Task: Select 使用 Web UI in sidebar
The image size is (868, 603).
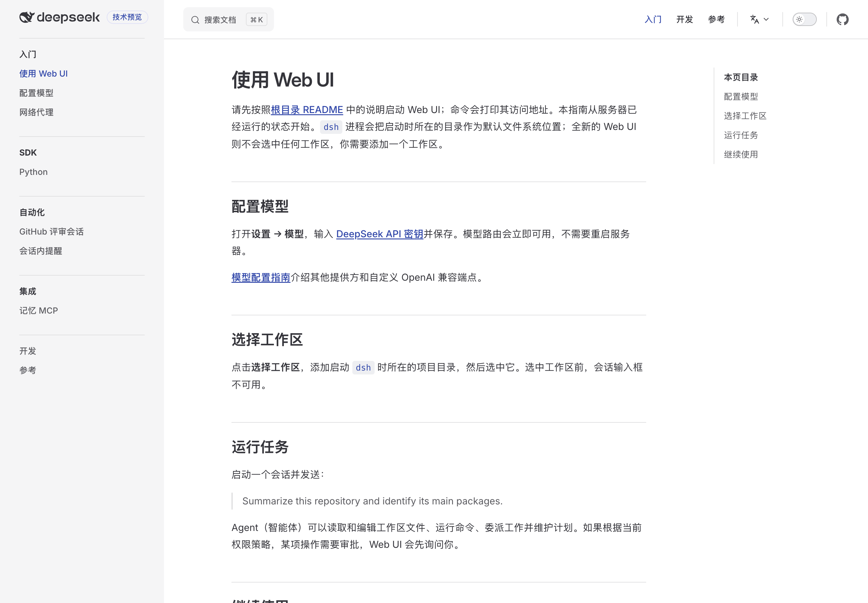Action: (x=43, y=74)
